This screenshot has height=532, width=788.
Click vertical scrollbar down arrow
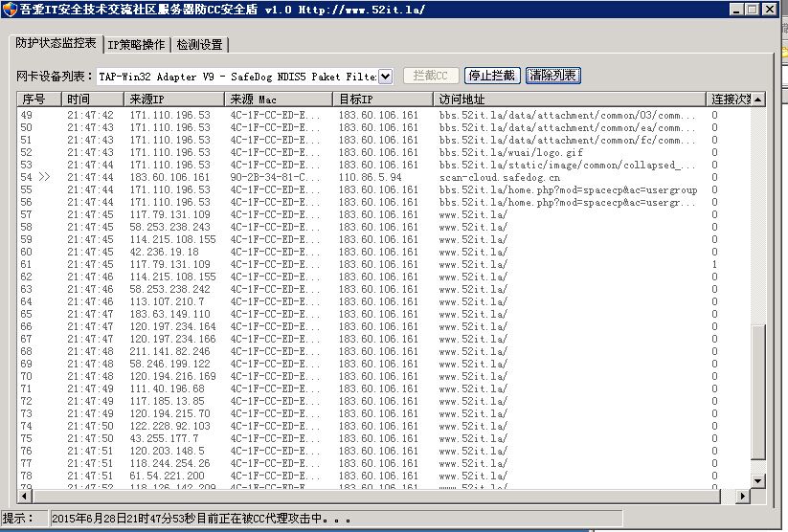[x=758, y=480]
